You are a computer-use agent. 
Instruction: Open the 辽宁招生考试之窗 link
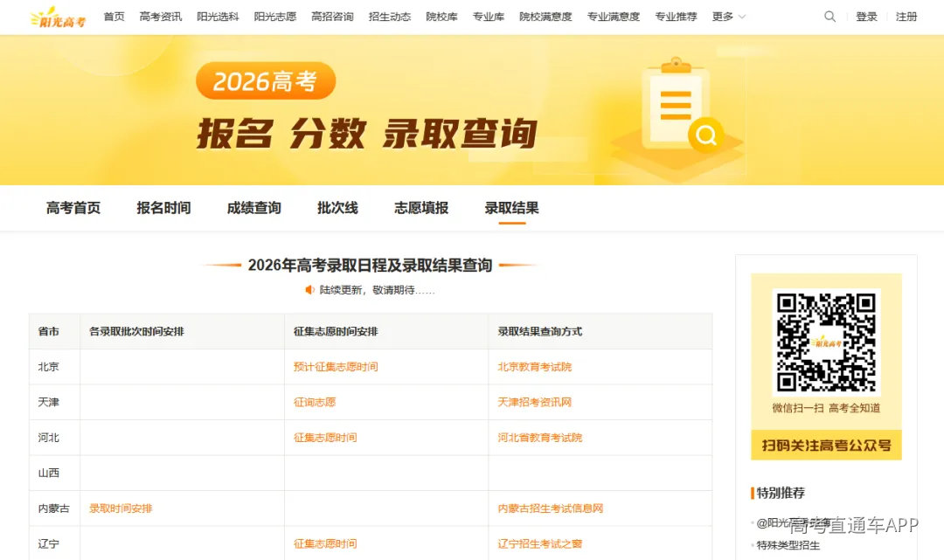coord(540,544)
